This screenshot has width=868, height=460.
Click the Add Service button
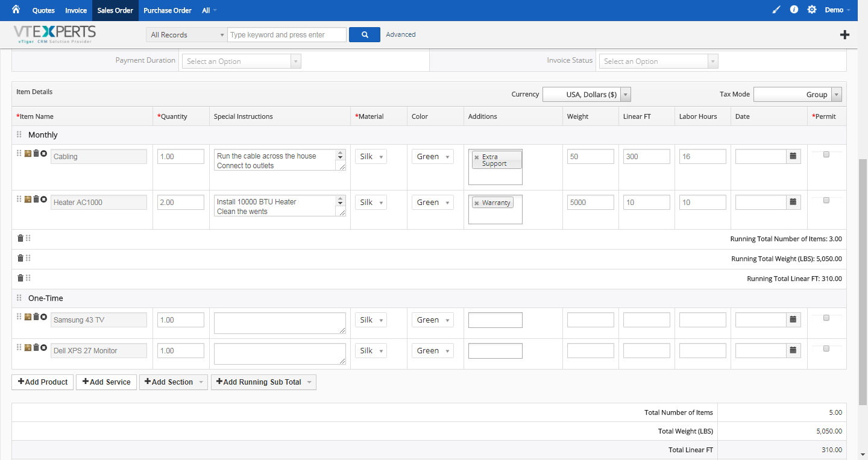point(106,382)
